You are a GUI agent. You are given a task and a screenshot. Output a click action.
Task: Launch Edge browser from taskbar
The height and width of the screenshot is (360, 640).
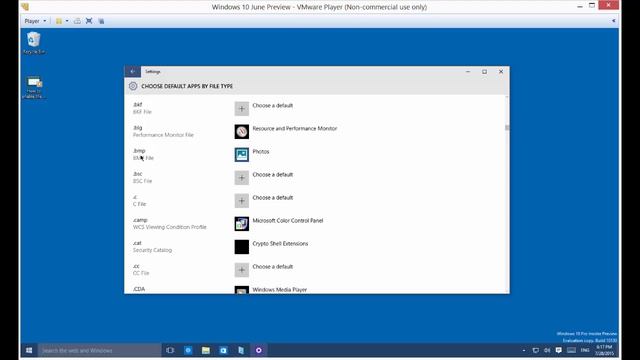pyautogui.click(x=188, y=350)
